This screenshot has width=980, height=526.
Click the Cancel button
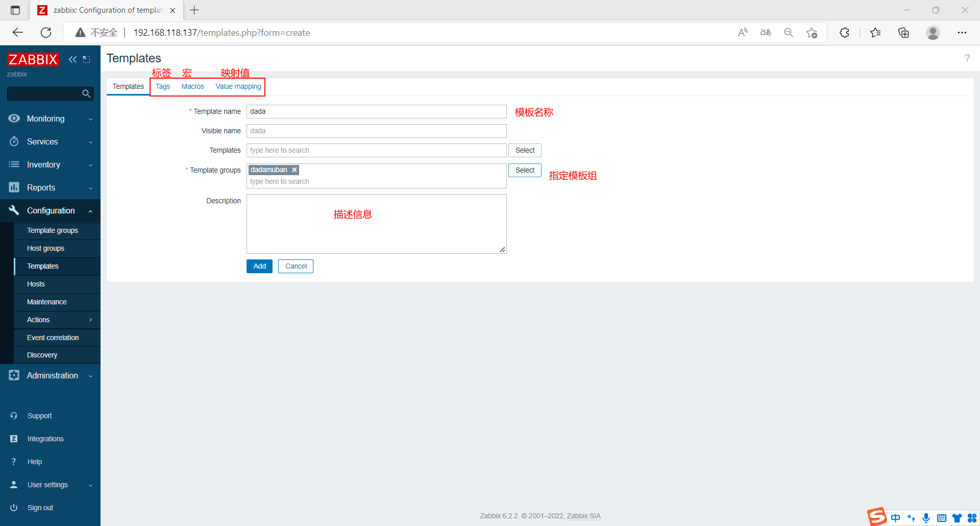click(296, 266)
